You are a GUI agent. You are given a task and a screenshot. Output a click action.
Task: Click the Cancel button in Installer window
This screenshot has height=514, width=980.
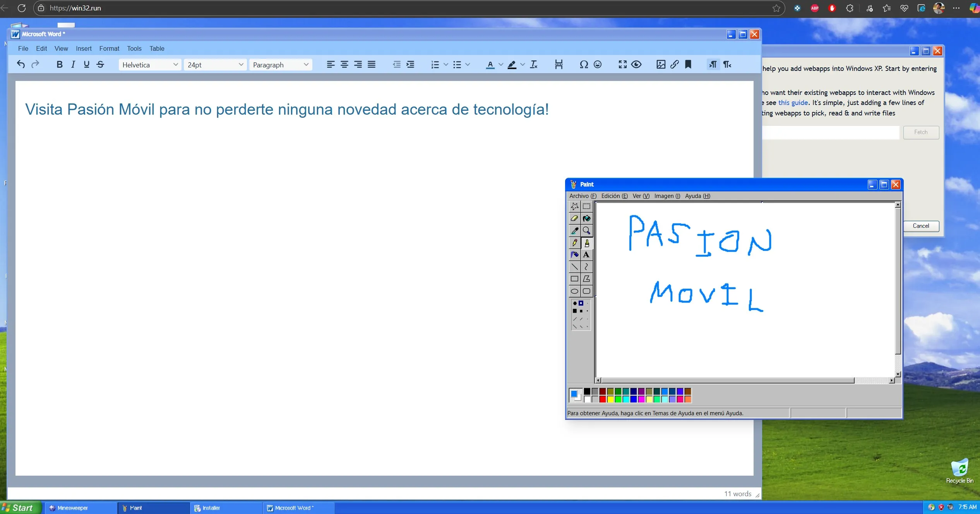[x=921, y=226]
